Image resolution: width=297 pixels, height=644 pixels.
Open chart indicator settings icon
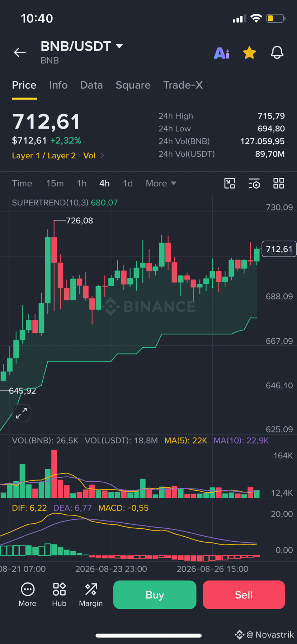[254, 184]
